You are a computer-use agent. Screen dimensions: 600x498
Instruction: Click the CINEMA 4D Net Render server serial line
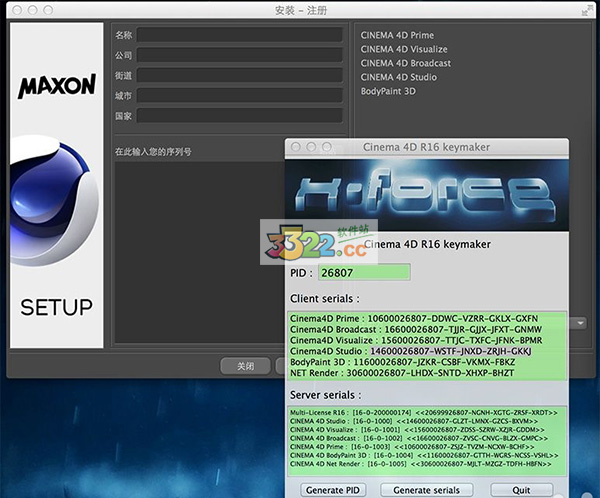click(x=421, y=464)
